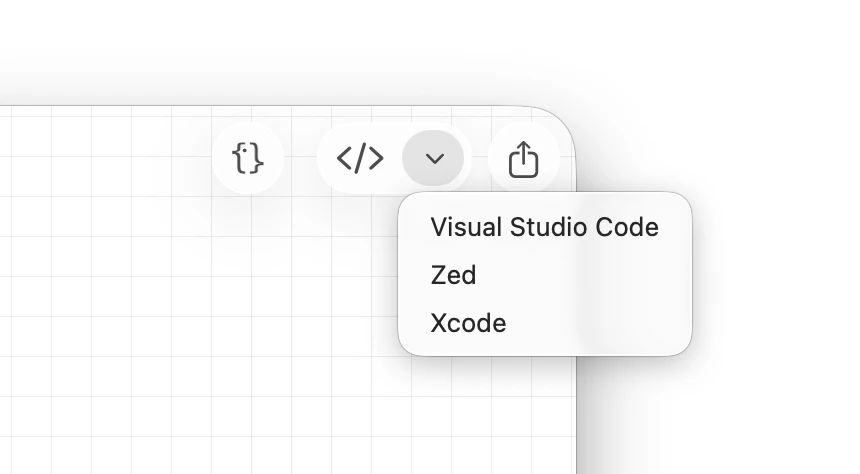Open the share sheet icon
The height and width of the screenshot is (474, 860).
click(523, 159)
